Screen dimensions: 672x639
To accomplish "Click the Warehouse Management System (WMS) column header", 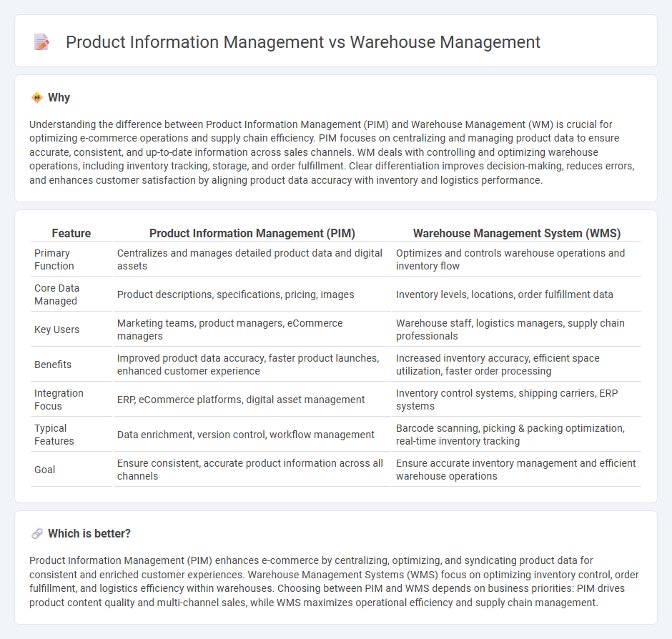I will [x=516, y=233].
